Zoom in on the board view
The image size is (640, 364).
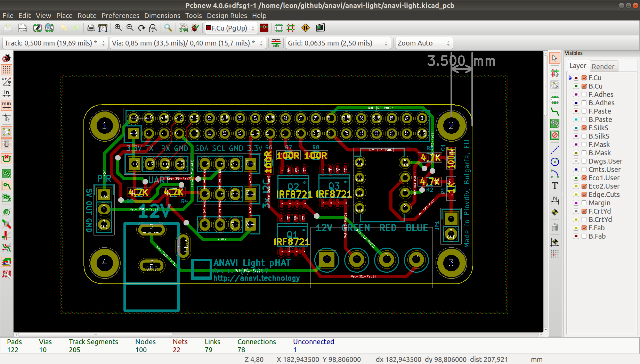point(118,28)
